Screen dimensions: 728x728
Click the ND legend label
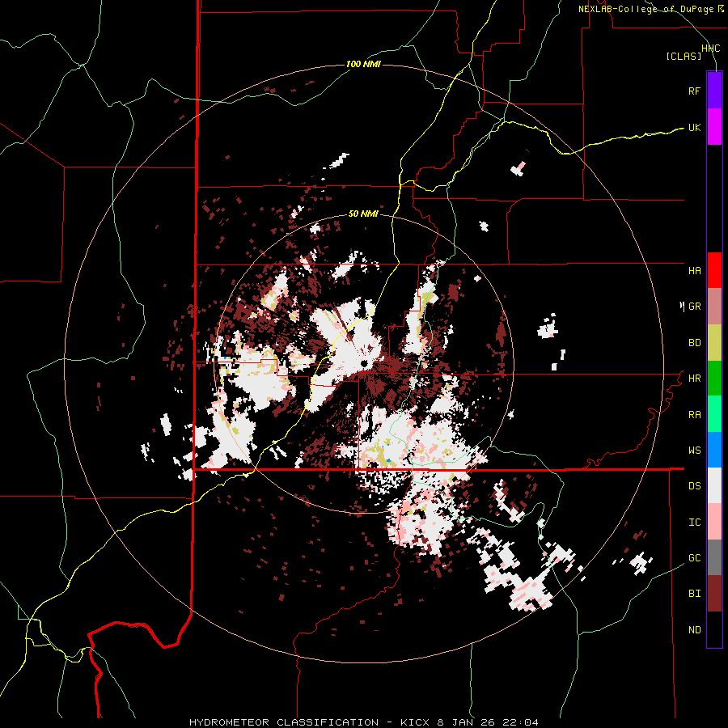(695, 630)
